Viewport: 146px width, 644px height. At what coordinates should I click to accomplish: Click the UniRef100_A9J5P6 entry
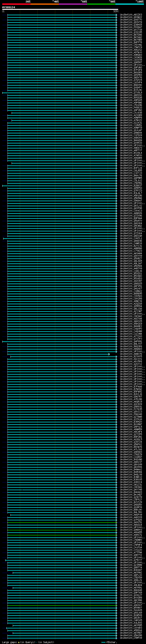pos(131,361)
